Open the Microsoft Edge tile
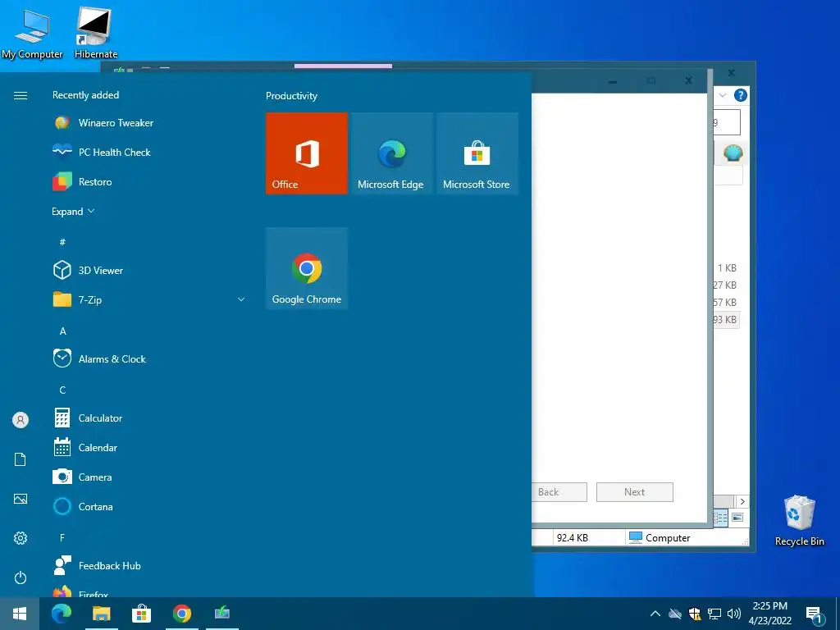The image size is (840, 630). pyautogui.click(x=391, y=153)
